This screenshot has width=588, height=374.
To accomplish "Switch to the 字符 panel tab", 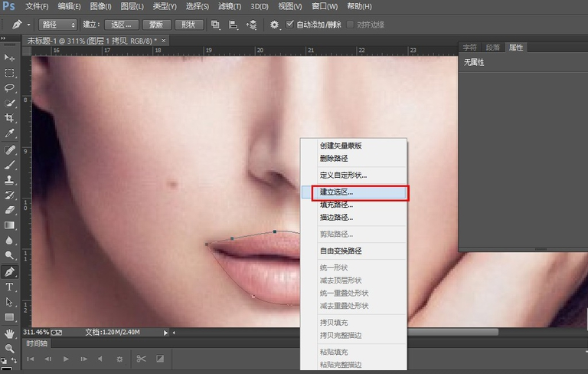I will (469, 48).
